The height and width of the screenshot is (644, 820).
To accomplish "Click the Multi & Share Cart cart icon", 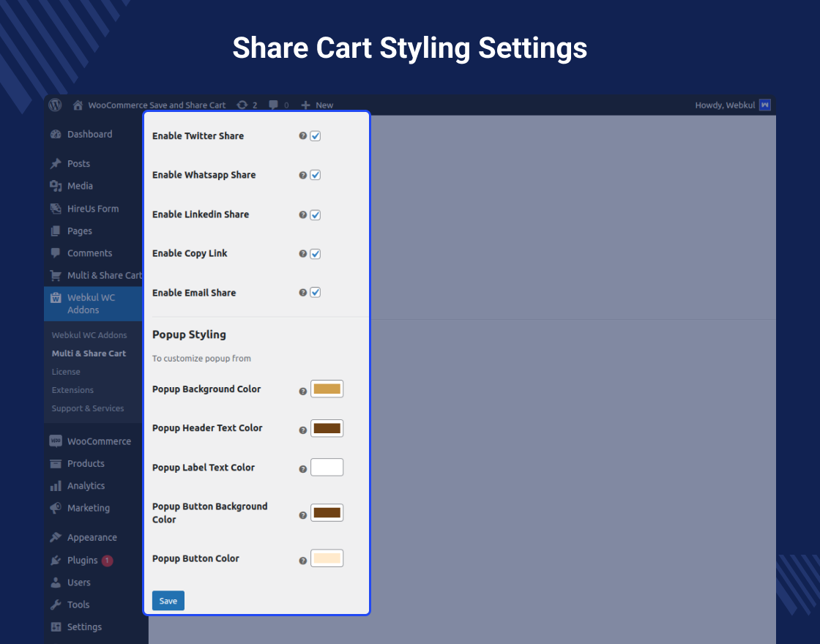I will [56, 275].
